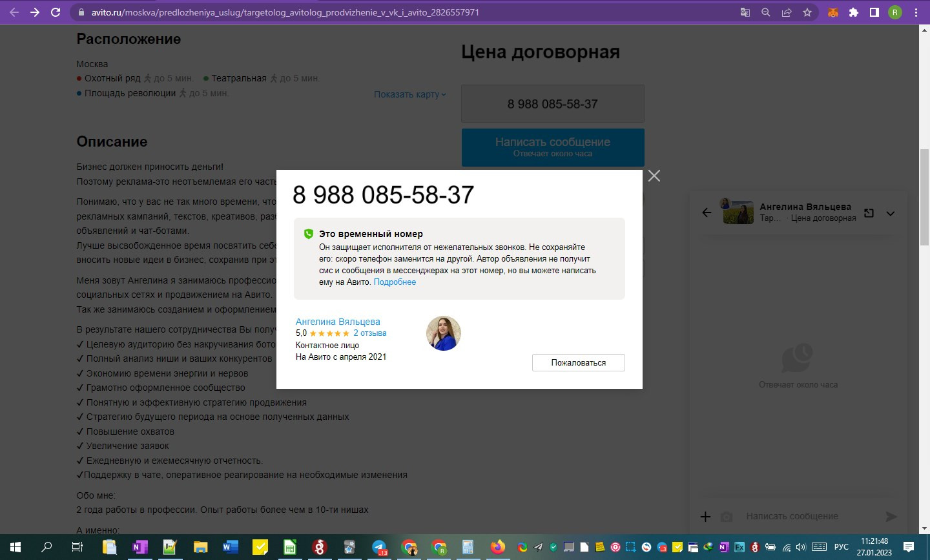This screenshot has width=930, height=560.
Task: Open the Extensions puzzle menu
Action: point(854,12)
